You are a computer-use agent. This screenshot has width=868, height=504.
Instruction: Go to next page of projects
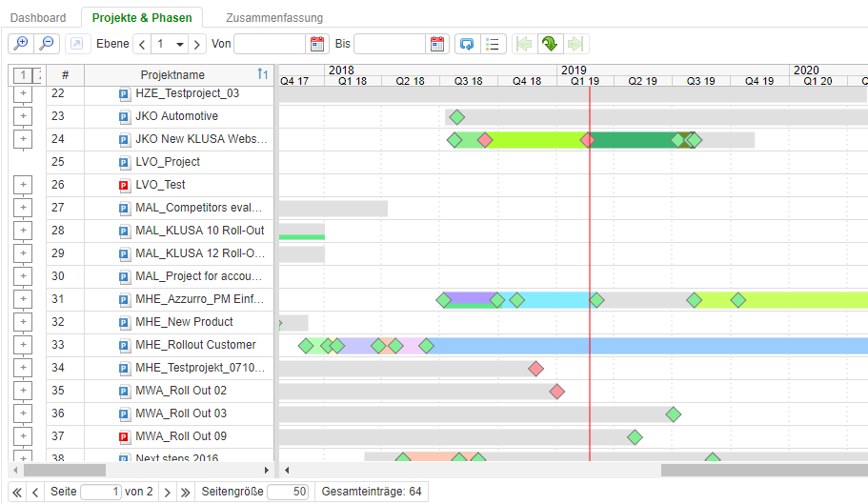point(166,492)
